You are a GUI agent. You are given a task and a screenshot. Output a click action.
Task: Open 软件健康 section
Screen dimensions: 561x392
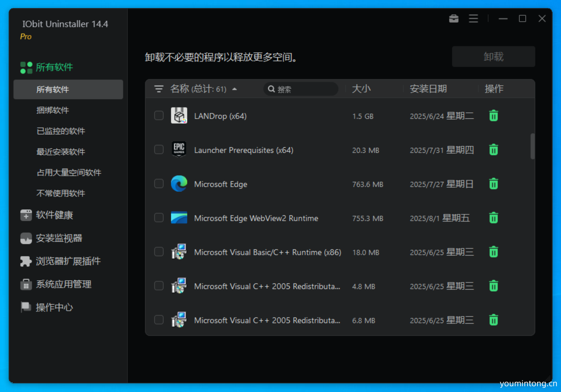point(54,215)
